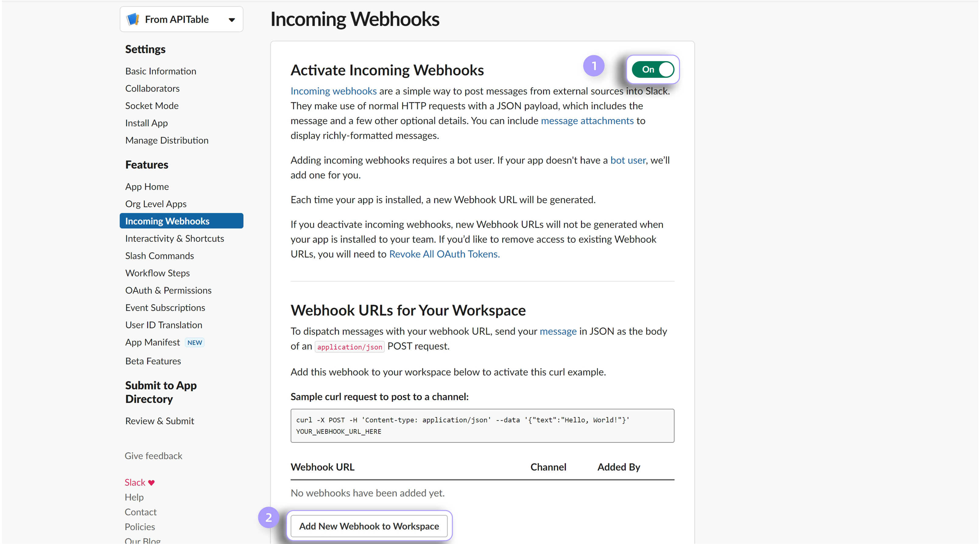980x544 pixels.
Task: Click the APITable app icon
Action: (133, 19)
